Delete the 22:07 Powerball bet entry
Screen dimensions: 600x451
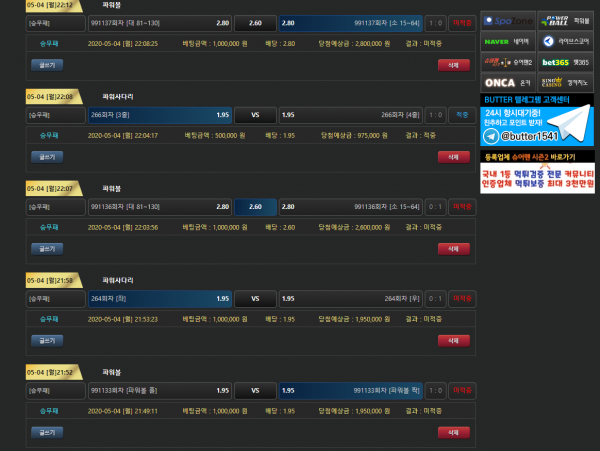tap(453, 248)
